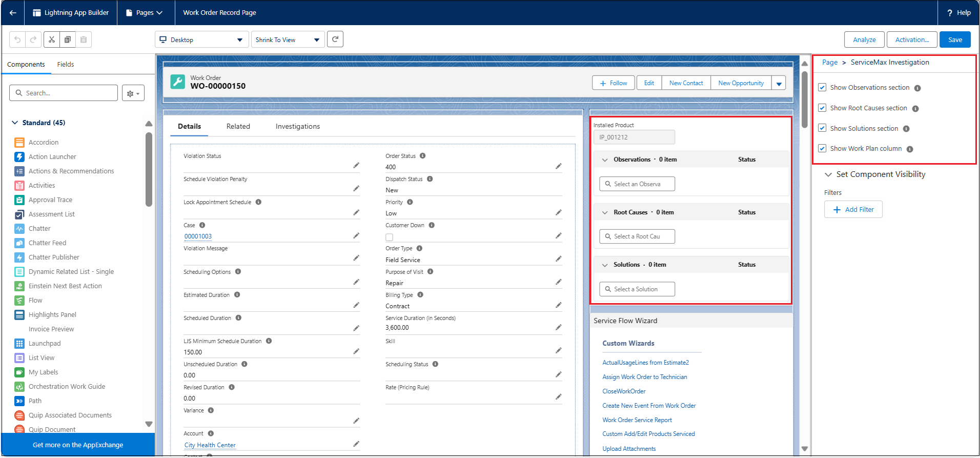The height and width of the screenshot is (458, 980).
Task: Open the Pages dropdown menu
Action: click(145, 12)
